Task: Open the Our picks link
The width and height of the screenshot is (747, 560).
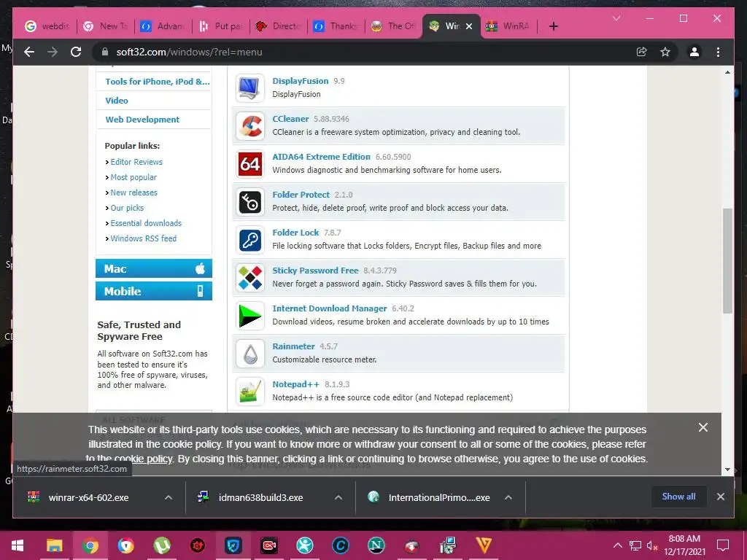Action: pyautogui.click(x=127, y=208)
